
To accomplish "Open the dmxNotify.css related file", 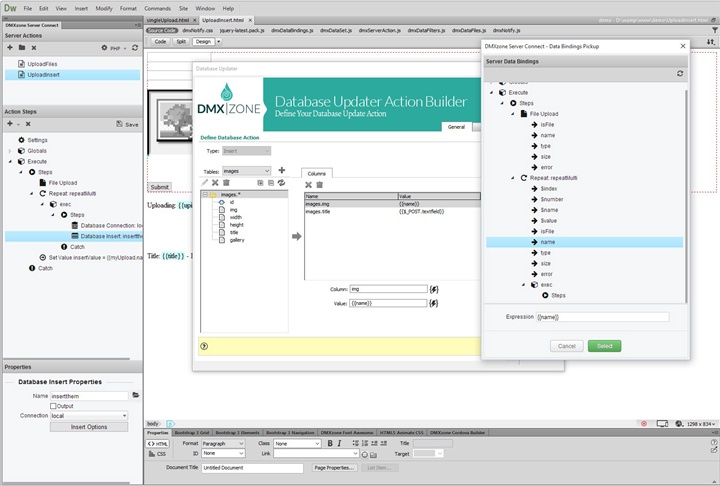I will click(197, 30).
